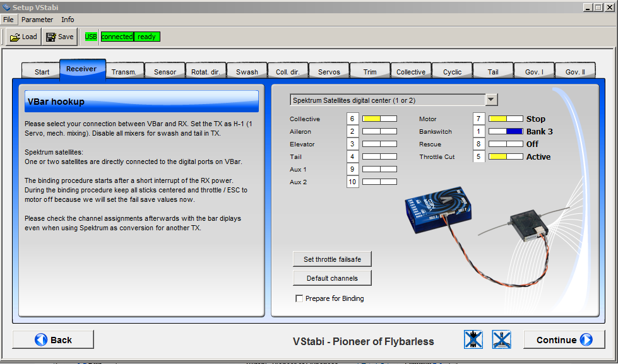618x364 pixels.
Task: Click the Bankswitch level bar
Action: pyautogui.click(x=506, y=131)
